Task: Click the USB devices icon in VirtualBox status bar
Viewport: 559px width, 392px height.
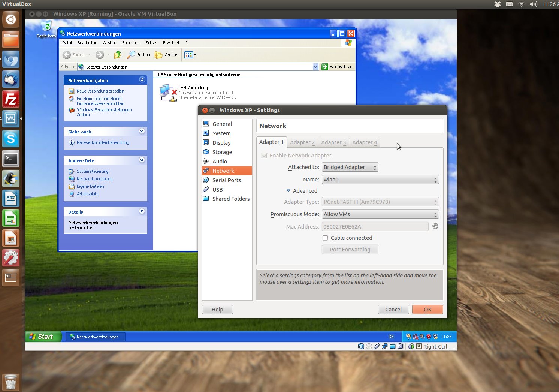Action: point(377,346)
